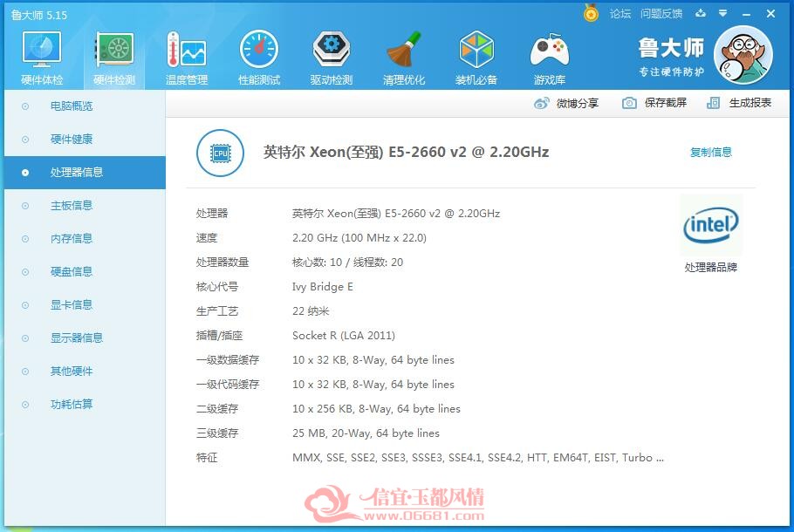794x532 pixels.
Task: Click the 特征 features list MMX, SSE...
Action: click(x=477, y=458)
